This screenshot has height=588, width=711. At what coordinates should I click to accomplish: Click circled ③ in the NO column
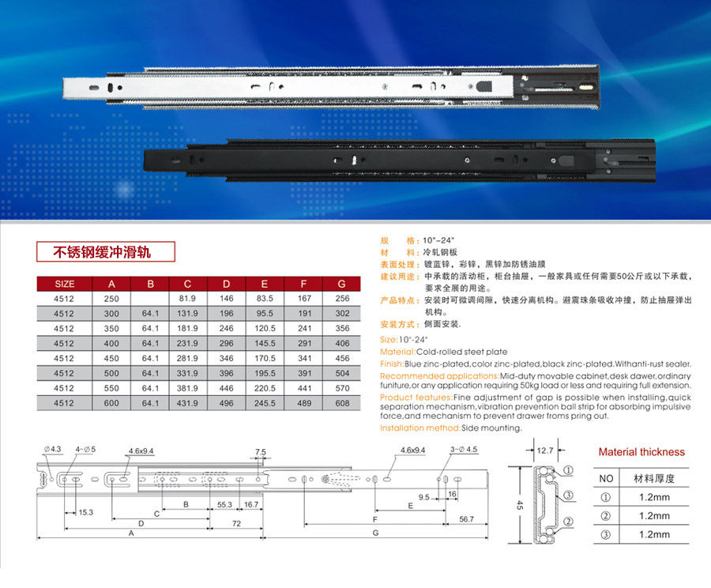tap(606, 534)
